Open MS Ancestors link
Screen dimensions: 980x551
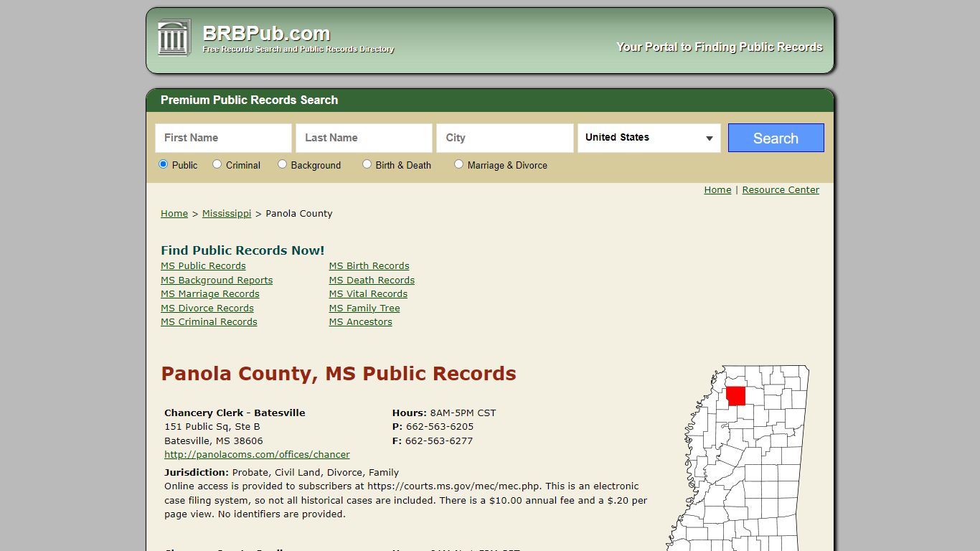pos(361,322)
